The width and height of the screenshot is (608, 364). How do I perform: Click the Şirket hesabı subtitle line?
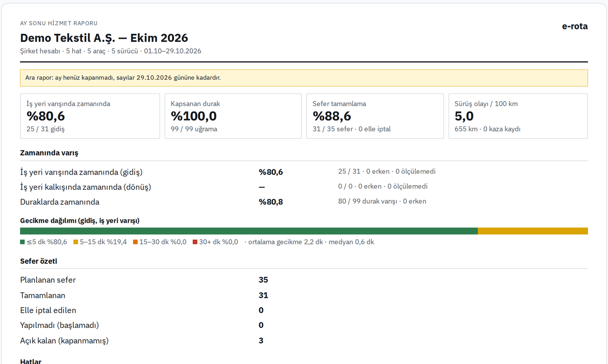[111, 51]
